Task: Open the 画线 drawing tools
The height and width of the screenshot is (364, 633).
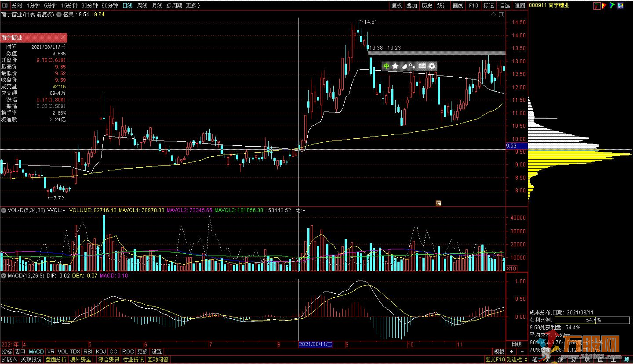Action: pyautogui.click(x=458, y=5)
